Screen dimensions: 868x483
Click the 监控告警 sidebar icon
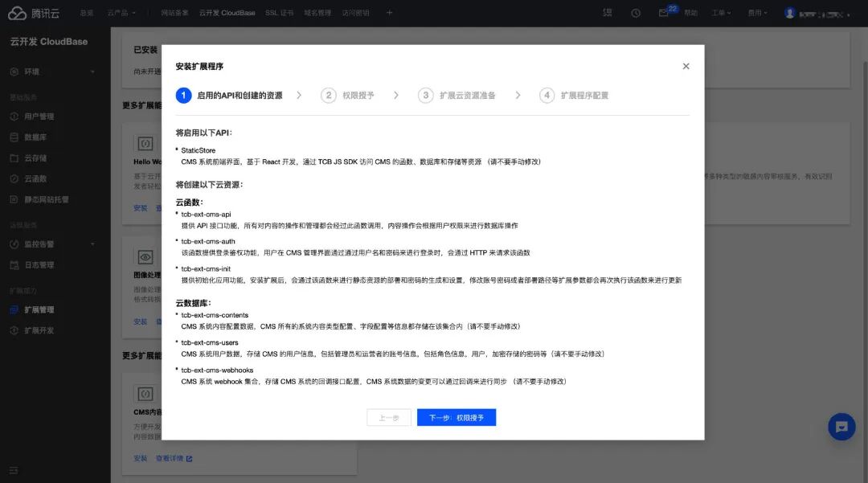pos(14,244)
